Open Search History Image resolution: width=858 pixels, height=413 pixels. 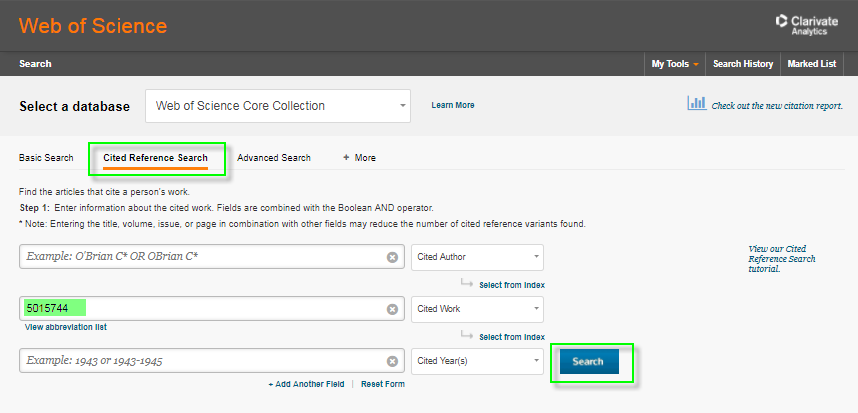[742, 64]
